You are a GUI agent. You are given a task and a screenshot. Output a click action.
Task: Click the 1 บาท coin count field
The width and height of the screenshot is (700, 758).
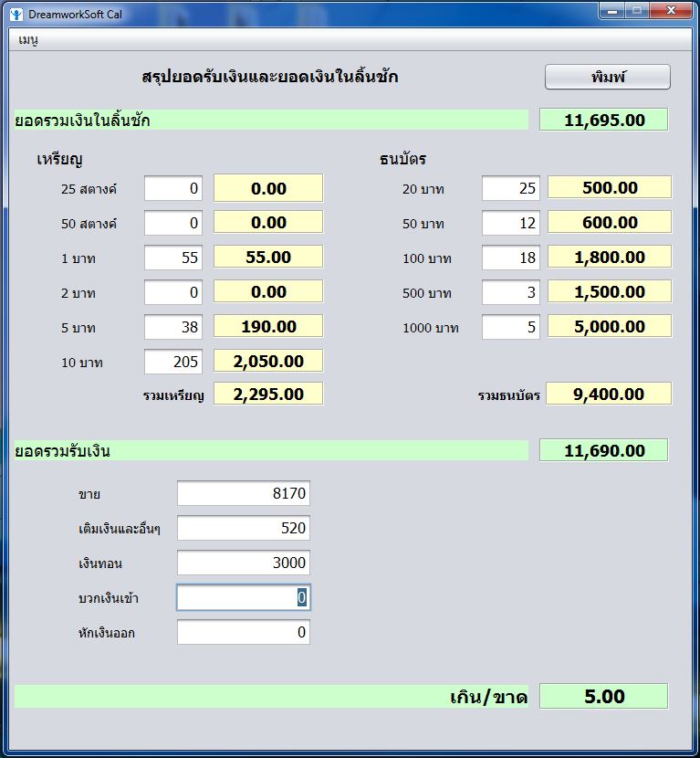[173, 258]
